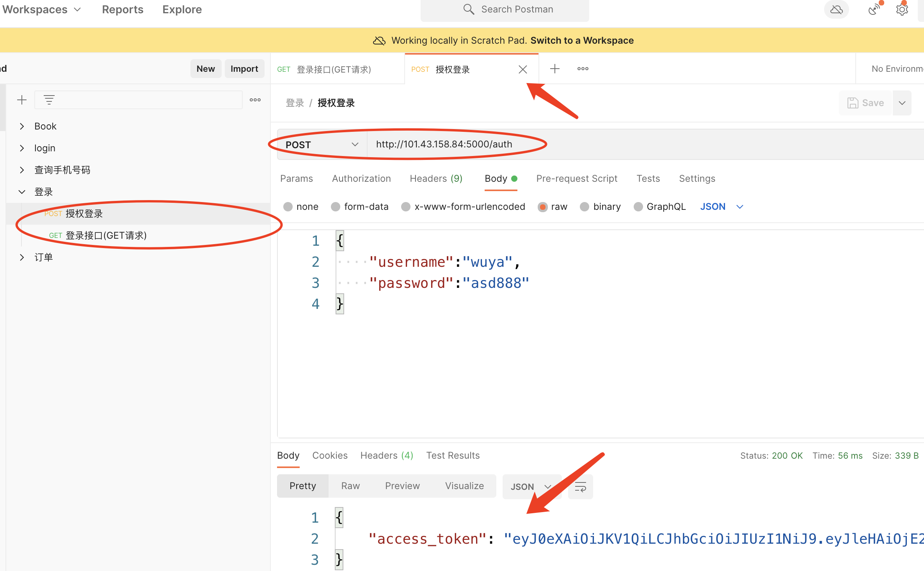The image size is (924, 571).
Task: Open a new request tab with plus
Action: coord(554,69)
